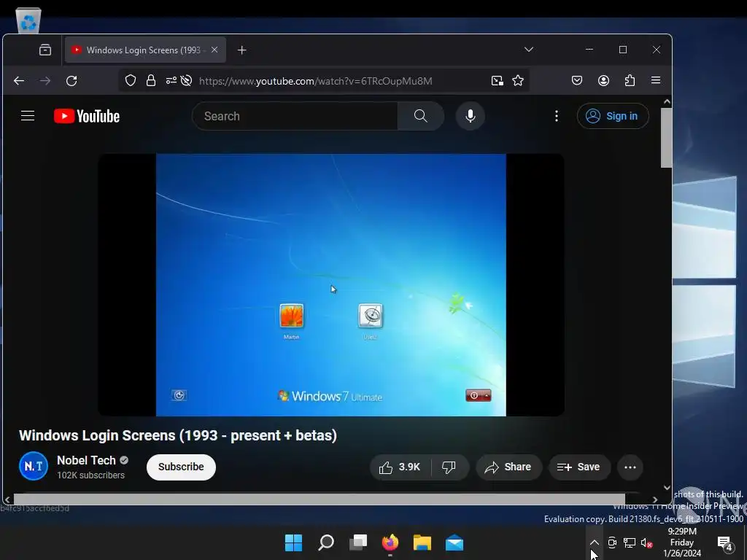The image size is (747, 560).
Task: Open Firefox View icon in tab bar
Action: 45,50
